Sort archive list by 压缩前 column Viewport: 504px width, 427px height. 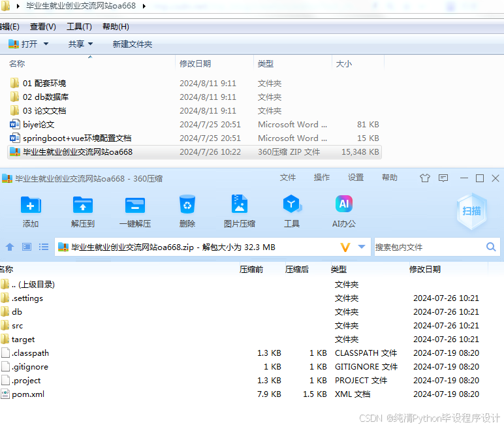(x=251, y=270)
